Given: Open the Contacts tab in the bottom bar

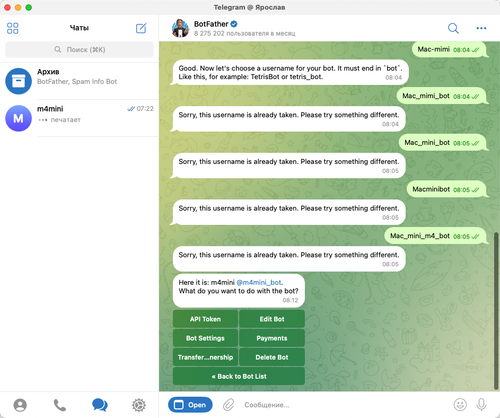Looking at the screenshot, I should tap(20, 405).
